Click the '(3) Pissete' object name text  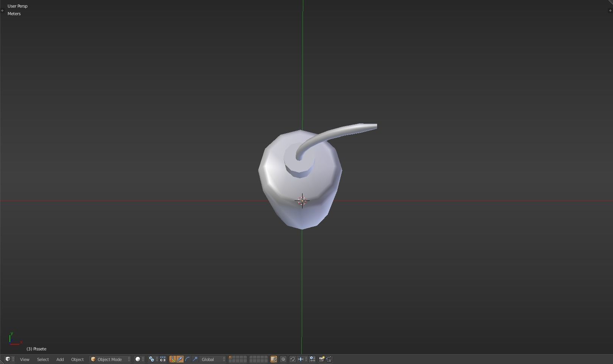tap(36, 349)
